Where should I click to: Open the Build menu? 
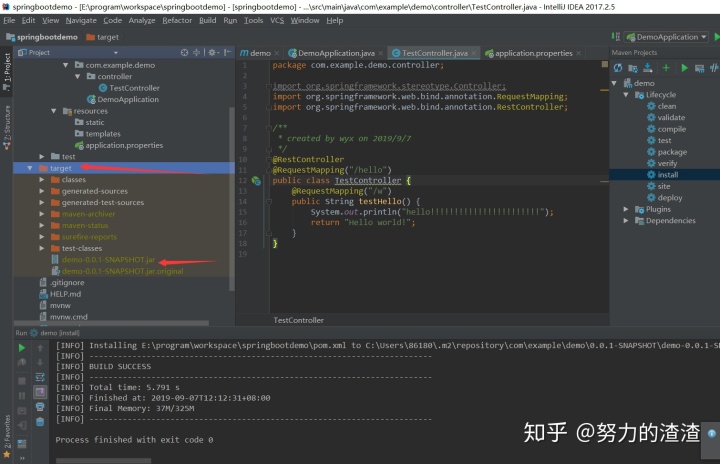208,20
